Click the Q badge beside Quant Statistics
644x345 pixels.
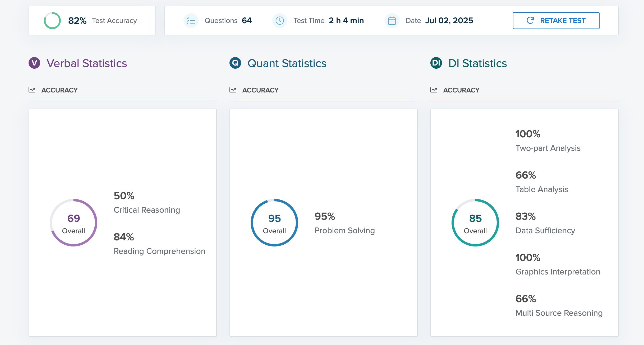click(235, 63)
